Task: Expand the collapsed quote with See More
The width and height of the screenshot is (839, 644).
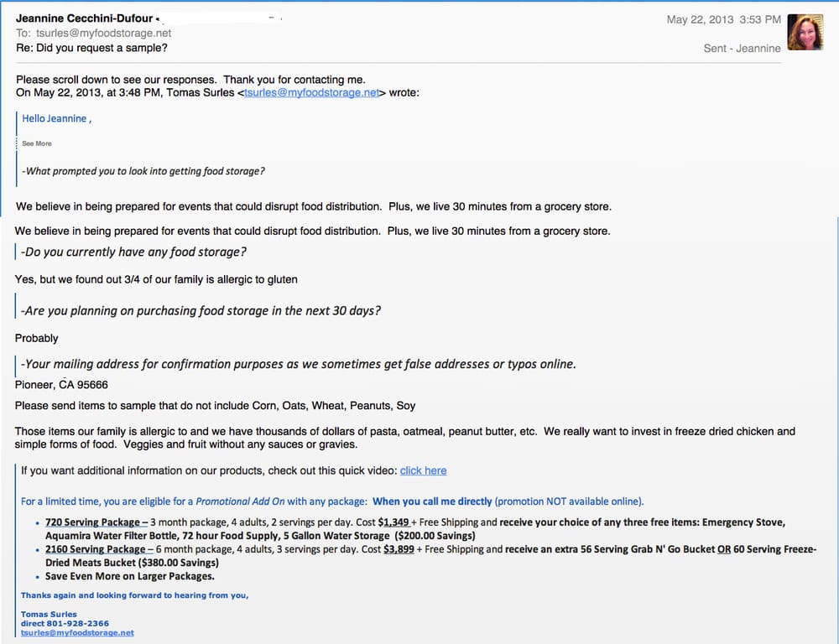Action: (36, 143)
